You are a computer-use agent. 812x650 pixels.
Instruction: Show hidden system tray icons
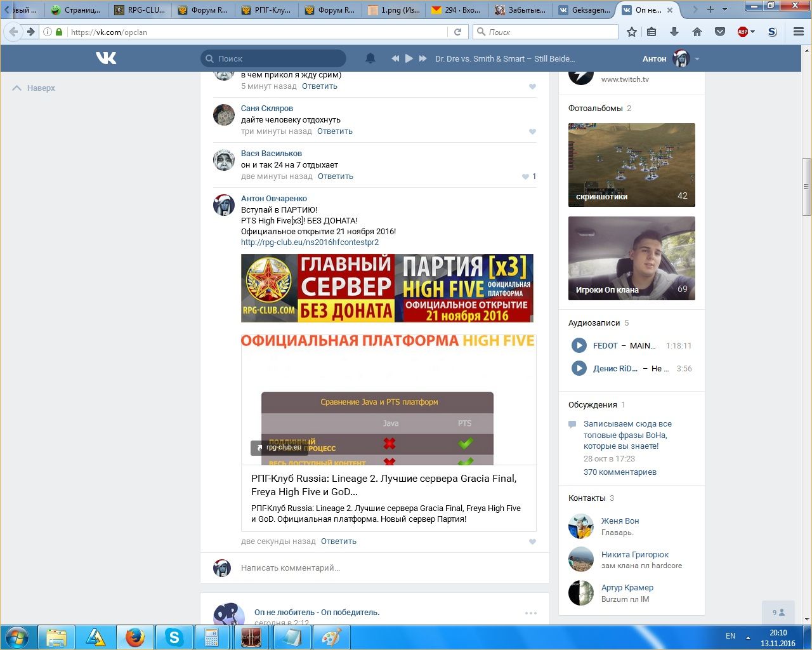(748, 637)
